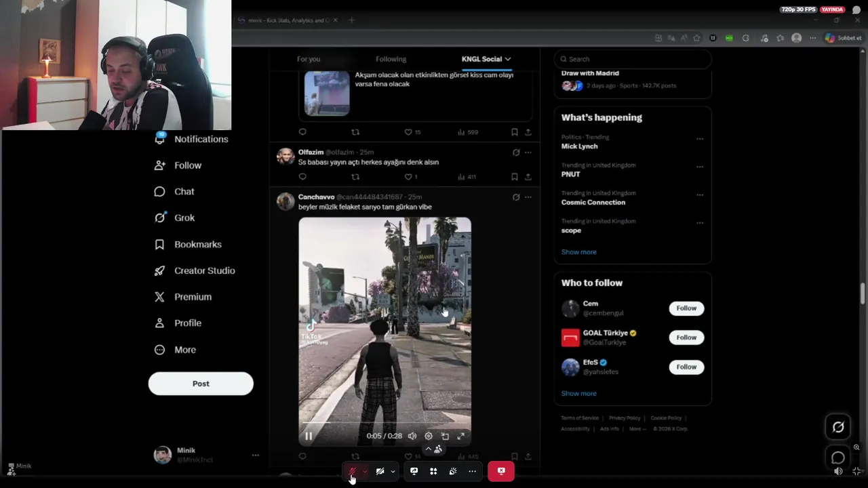Viewport: 868px width, 488px height.
Task: Open more options in call toolbar
Action: pyautogui.click(x=473, y=471)
